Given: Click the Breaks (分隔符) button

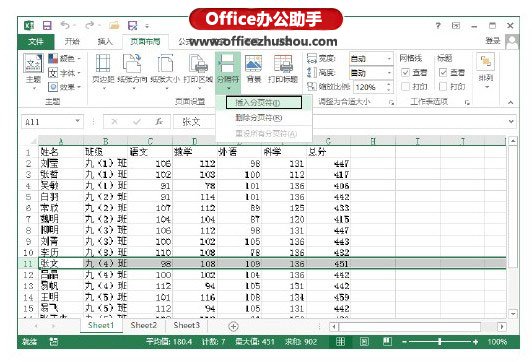Looking at the screenshot, I should 228,72.
